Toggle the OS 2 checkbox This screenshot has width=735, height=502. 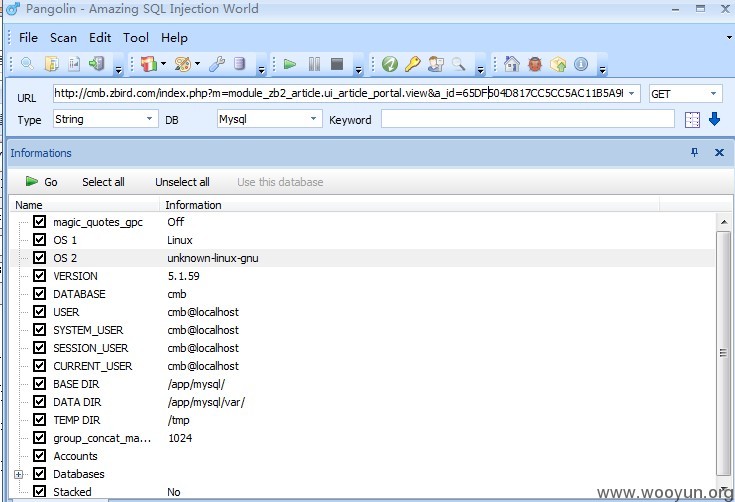point(39,258)
